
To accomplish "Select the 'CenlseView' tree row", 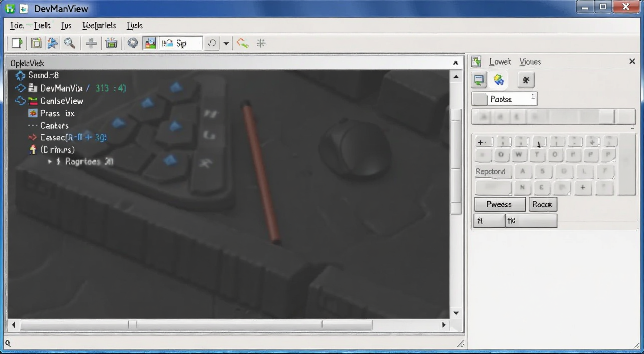I will click(x=61, y=101).
